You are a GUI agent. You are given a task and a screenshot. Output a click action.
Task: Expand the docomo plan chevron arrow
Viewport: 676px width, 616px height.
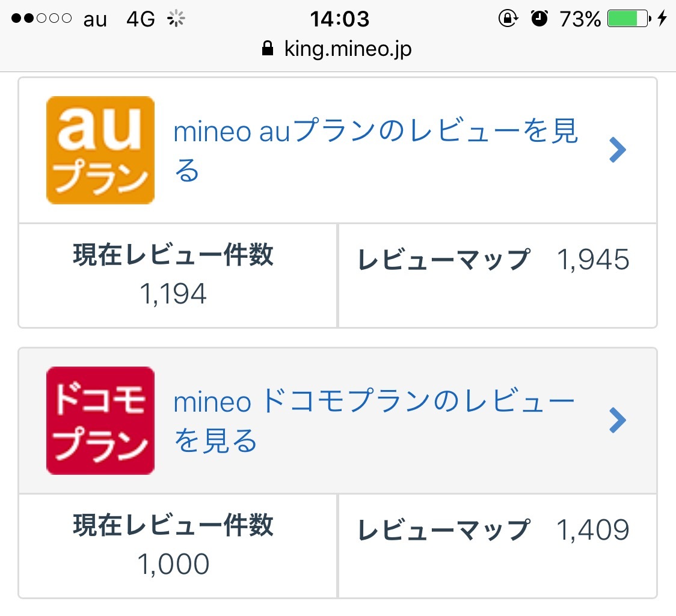618,420
